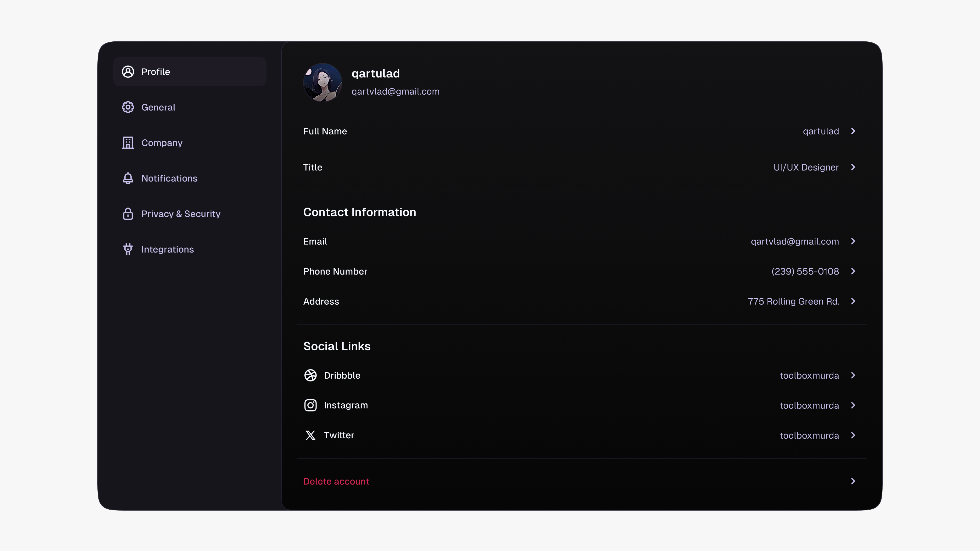This screenshot has height=551, width=980.
Task: Click the Dribbble logo icon
Action: tap(310, 375)
